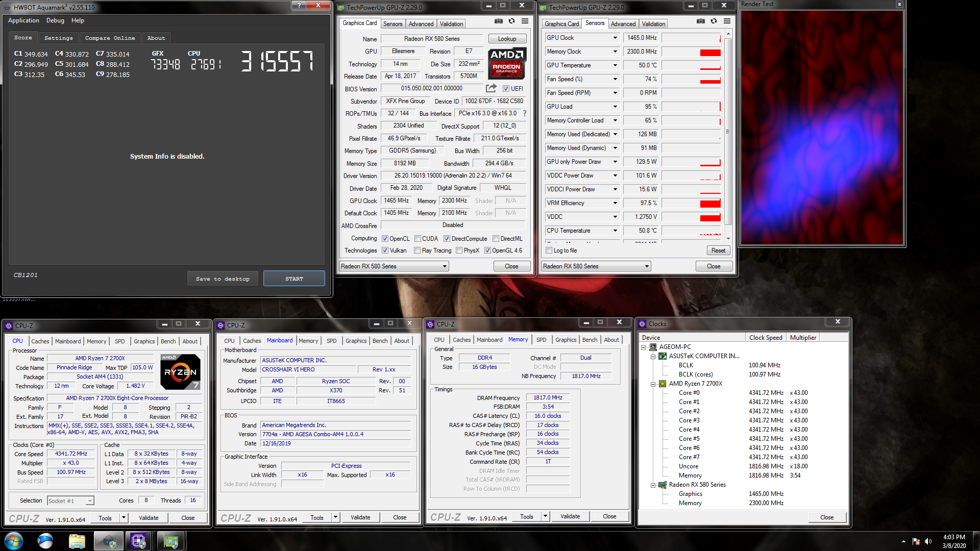This screenshot has height=551, width=980.
Task: Collapse Radeon RX 580 Series tree node
Action: point(653,485)
